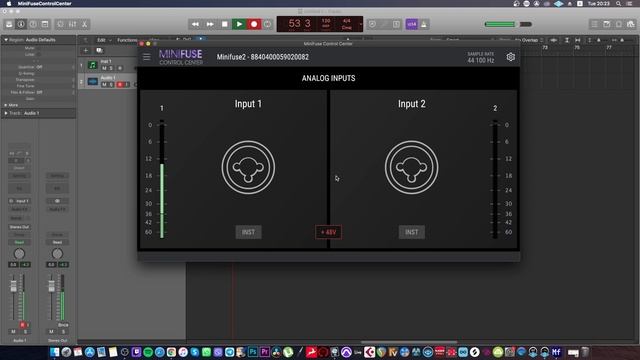The image size is (640, 360).
Task: Click Solo on Audio 1 channel strip
Action: (25, 332)
